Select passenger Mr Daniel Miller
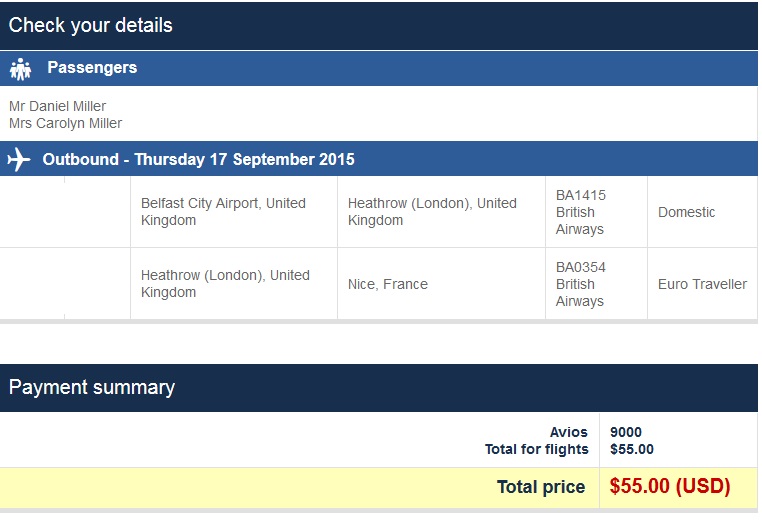The width and height of the screenshot is (762, 527). [57, 106]
